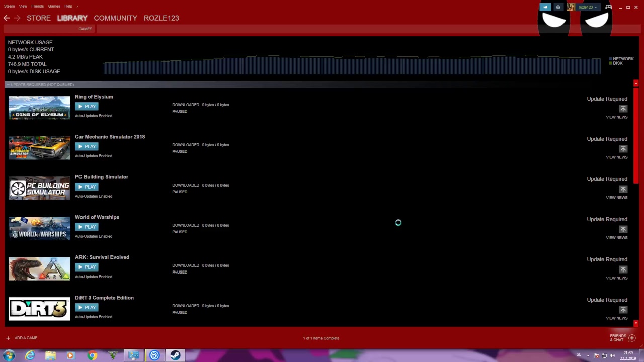Image resolution: width=644 pixels, height=362 pixels.
Task: Click the downloads scrollbar down arrow
Action: 636,323
